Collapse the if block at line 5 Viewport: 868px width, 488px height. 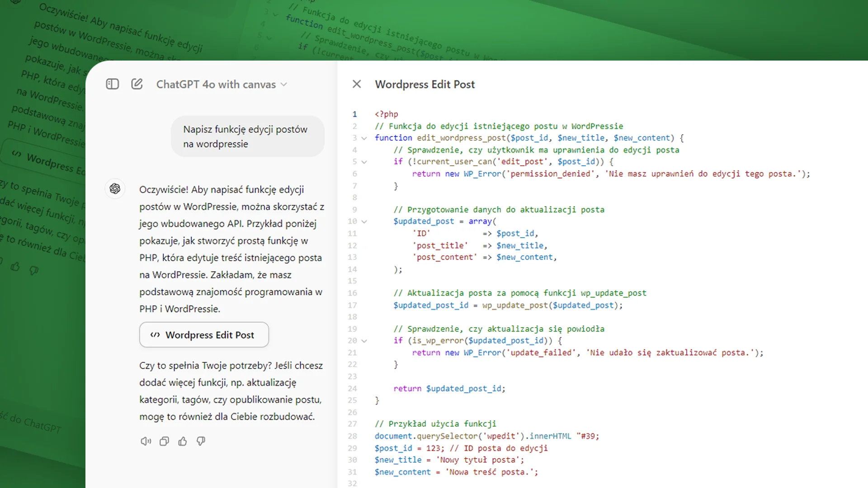point(364,162)
